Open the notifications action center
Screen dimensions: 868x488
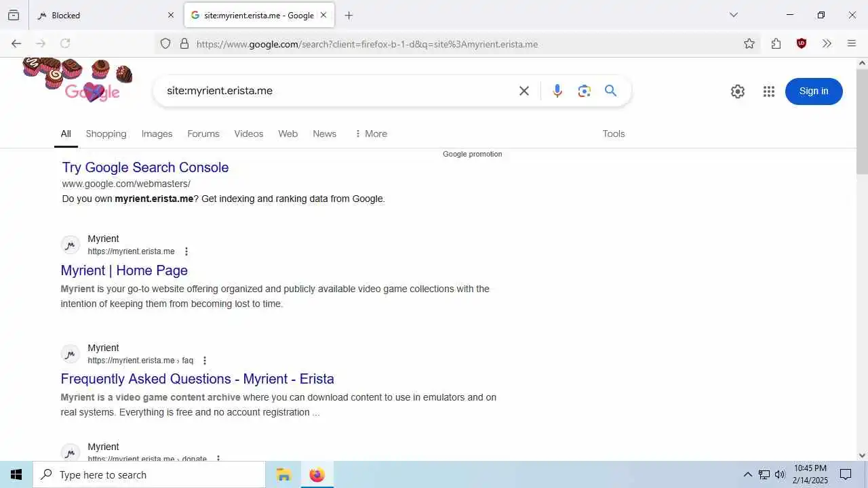tap(846, 474)
